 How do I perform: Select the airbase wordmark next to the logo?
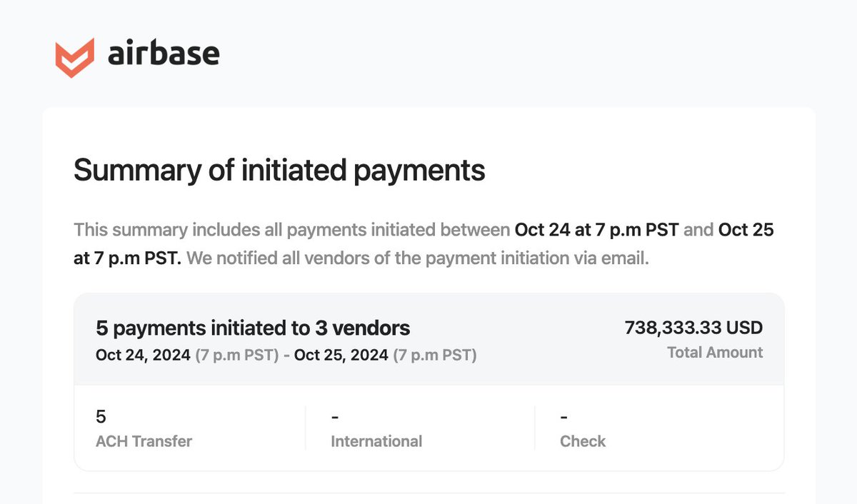(163, 53)
